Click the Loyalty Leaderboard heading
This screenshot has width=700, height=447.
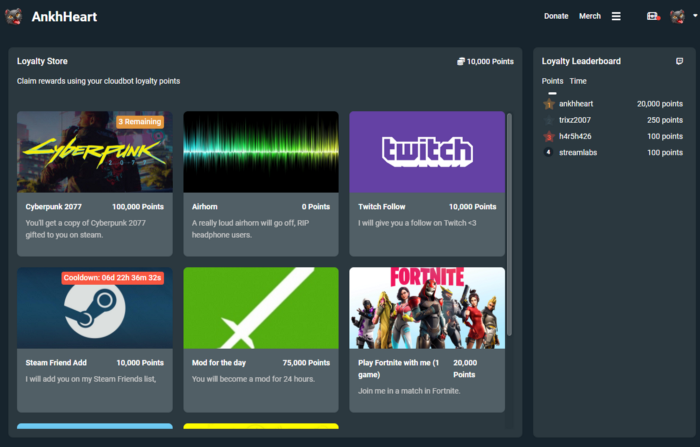[581, 61]
